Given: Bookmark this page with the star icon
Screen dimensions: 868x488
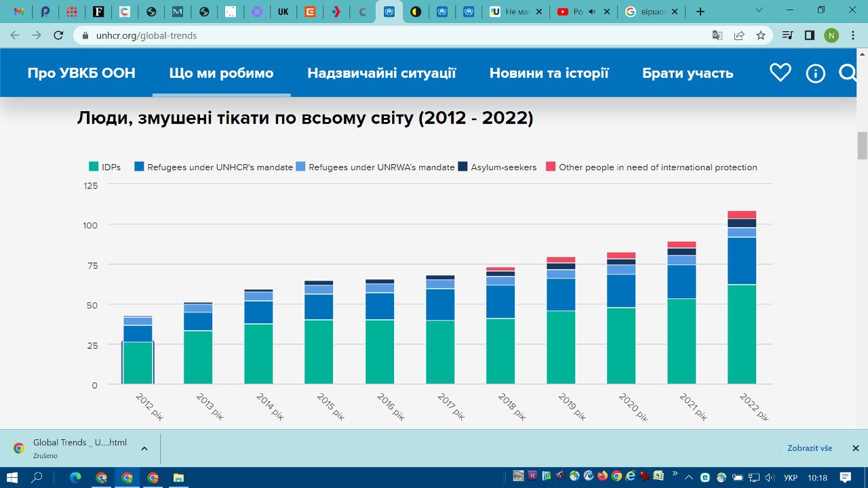Looking at the screenshot, I should pos(761,35).
